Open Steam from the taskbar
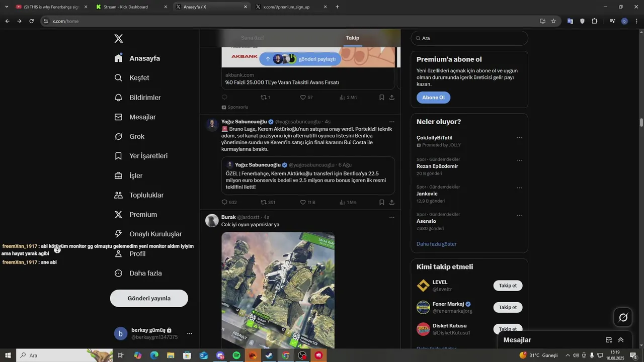This screenshot has width=644, height=362. 270,355
